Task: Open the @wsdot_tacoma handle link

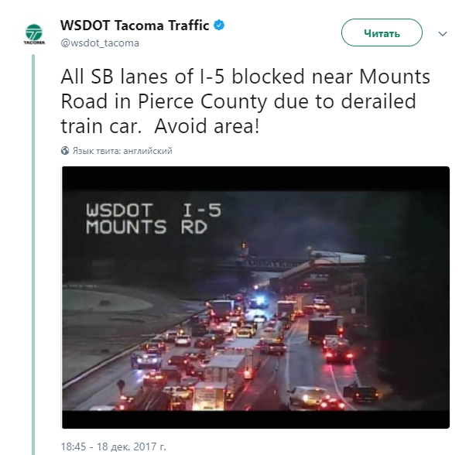Action: click(100, 43)
